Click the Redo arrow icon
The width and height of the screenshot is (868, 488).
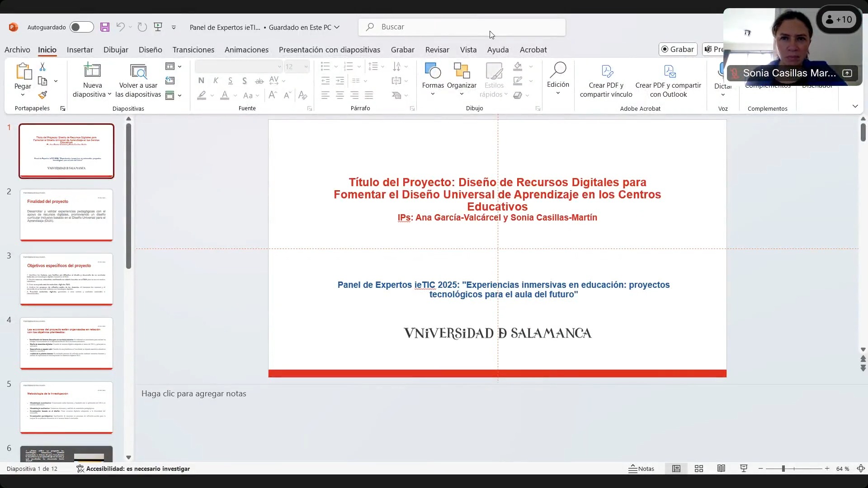[142, 27]
